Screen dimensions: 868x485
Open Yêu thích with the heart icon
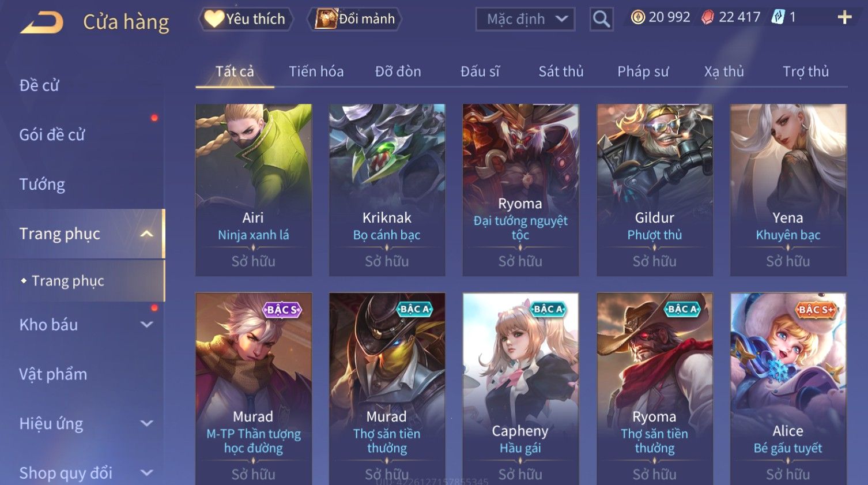pos(214,19)
